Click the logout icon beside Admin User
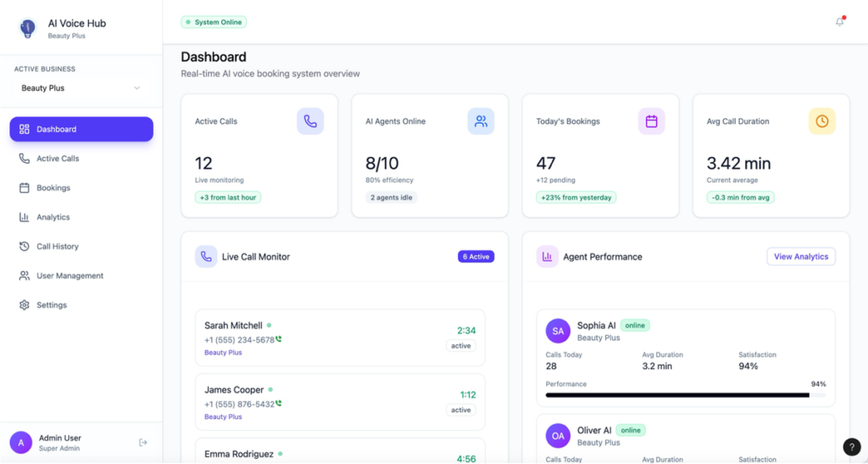Screen dimensions: 868x464 point(143,442)
